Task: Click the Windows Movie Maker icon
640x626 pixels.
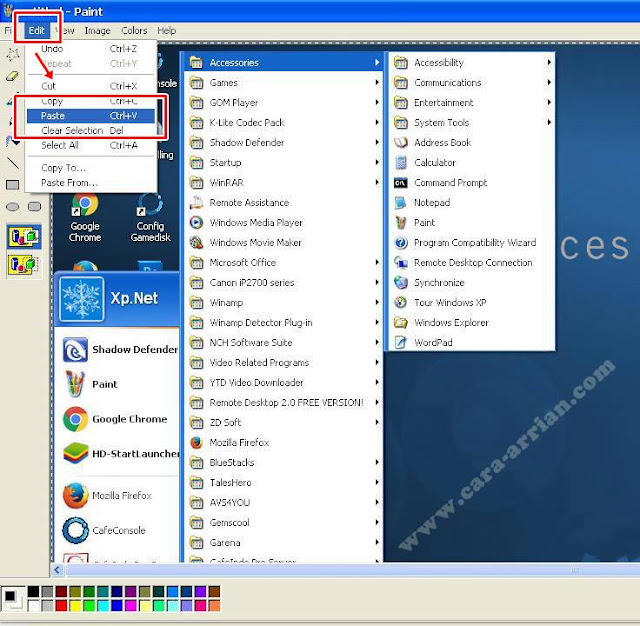Action: pyautogui.click(x=196, y=242)
